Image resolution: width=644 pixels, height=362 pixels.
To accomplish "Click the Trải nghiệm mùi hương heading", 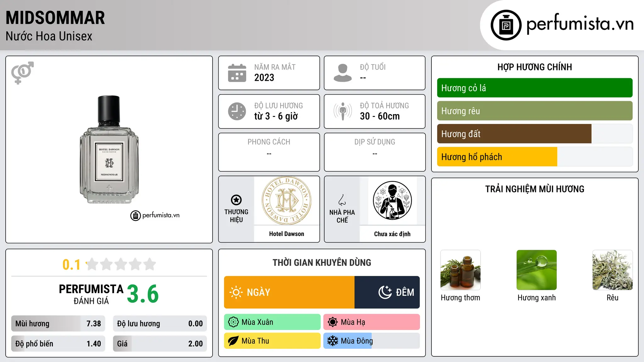I will 535,189.
